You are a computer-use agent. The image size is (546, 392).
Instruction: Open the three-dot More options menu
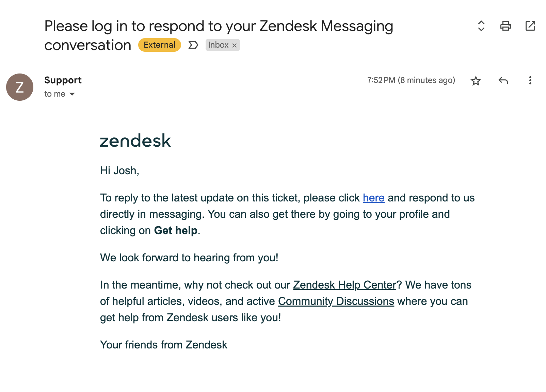pos(530,81)
